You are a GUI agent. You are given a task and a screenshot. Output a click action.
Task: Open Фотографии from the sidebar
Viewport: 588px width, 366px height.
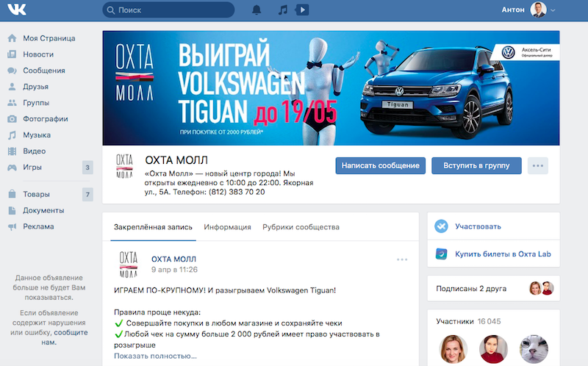(x=46, y=119)
